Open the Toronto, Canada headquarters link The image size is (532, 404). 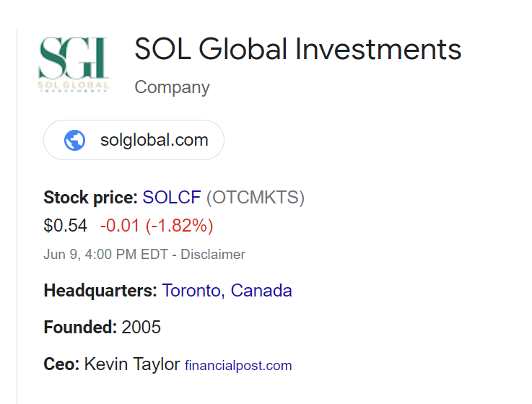pos(227,291)
